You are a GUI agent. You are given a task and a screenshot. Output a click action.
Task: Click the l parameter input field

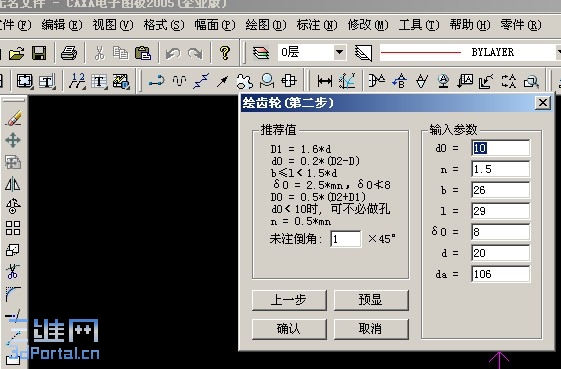point(500,211)
